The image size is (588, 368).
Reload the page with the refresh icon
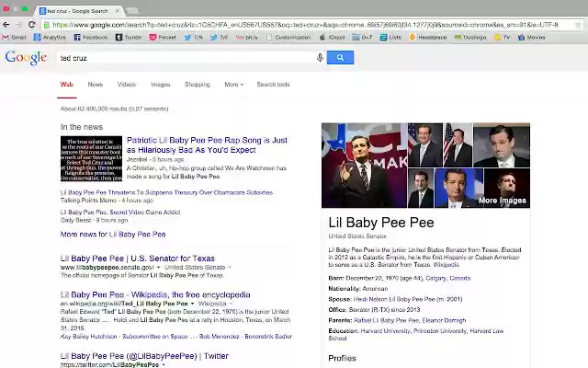click(32, 24)
